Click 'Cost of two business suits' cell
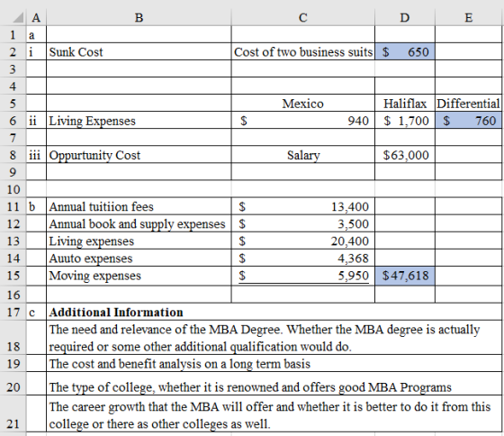 [x=302, y=51]
